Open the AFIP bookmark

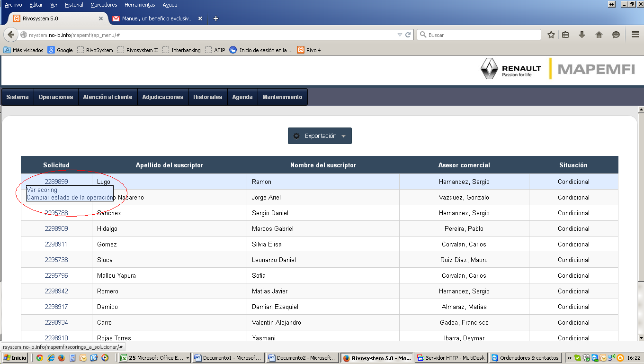(x=215, y=50)
